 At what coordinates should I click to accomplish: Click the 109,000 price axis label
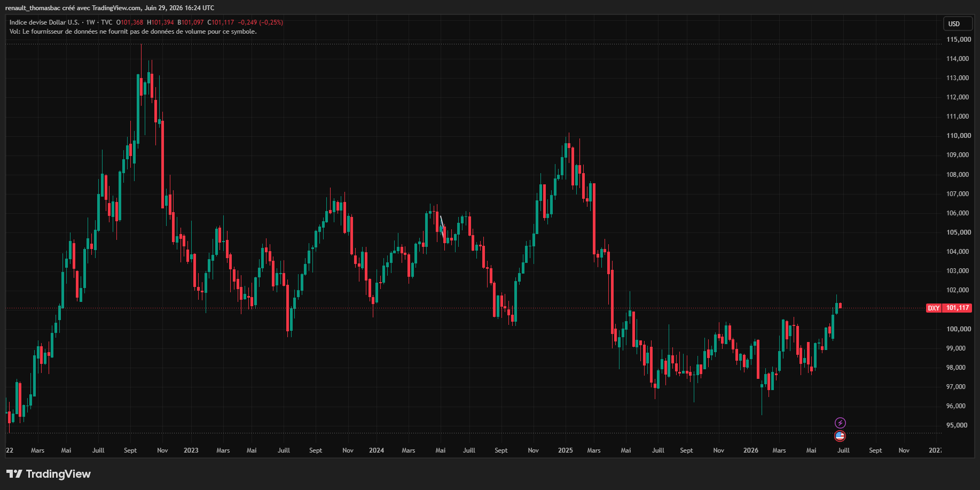point(958,155)
